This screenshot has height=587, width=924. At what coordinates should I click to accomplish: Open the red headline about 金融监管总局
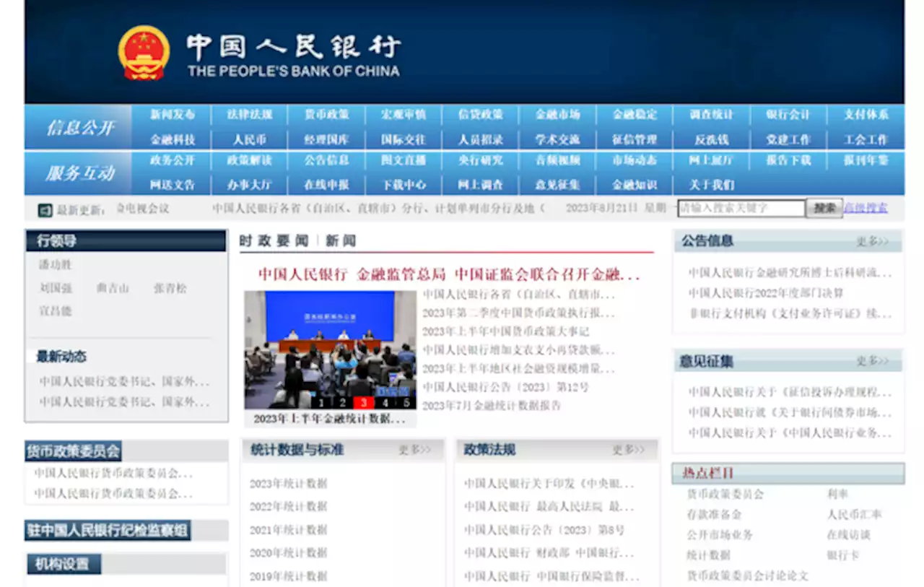click(x=449, y=274)
